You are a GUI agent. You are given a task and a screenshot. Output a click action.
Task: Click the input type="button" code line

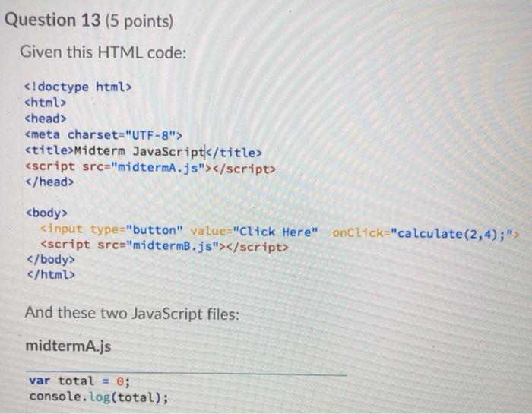(x=280, y=232)
